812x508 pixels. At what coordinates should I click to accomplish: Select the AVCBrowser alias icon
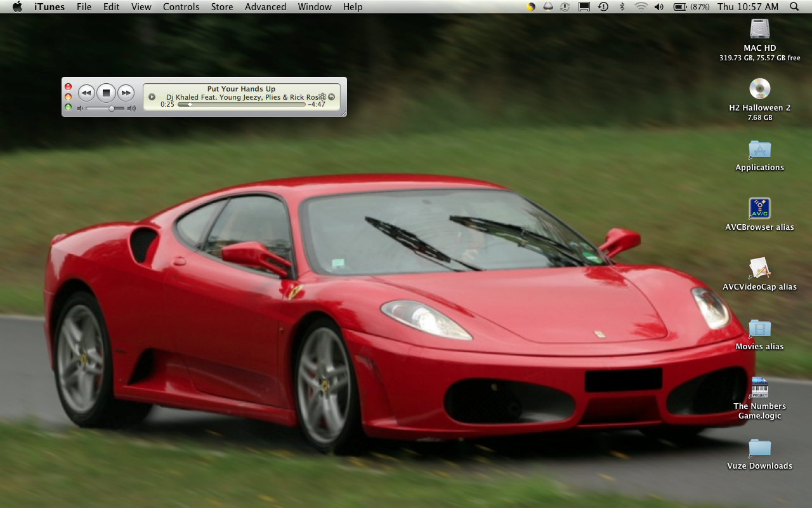coord(760,208)
